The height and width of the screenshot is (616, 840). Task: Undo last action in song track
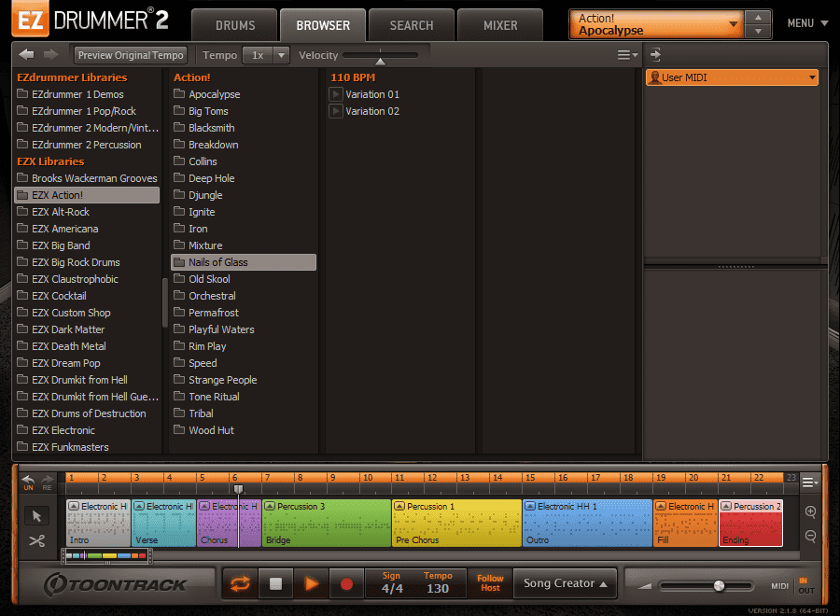coord(28,483)
